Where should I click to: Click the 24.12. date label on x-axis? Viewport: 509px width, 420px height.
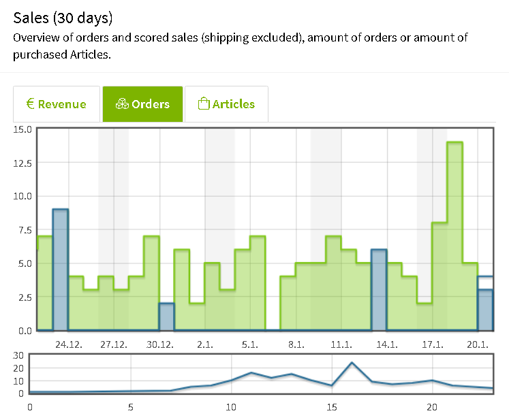[69, 344]
